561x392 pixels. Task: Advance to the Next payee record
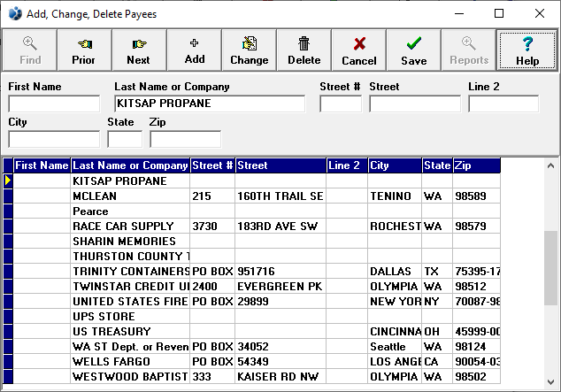pyautogui.click(x=138, y=50)
